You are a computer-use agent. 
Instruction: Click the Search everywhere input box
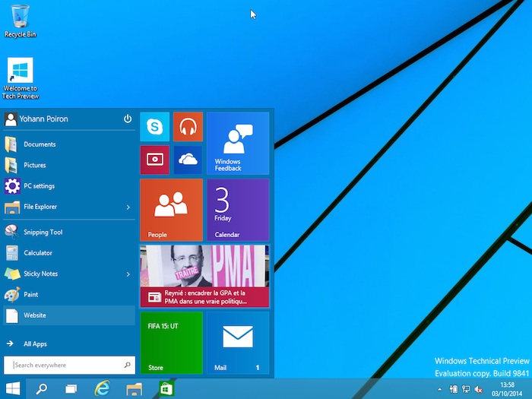[69, 366]
